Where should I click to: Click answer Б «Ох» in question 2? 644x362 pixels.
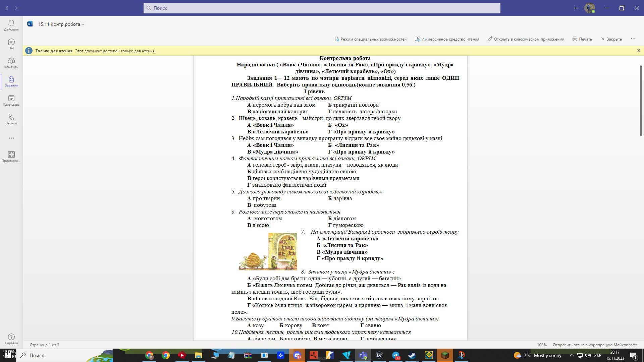coord(338,125)
